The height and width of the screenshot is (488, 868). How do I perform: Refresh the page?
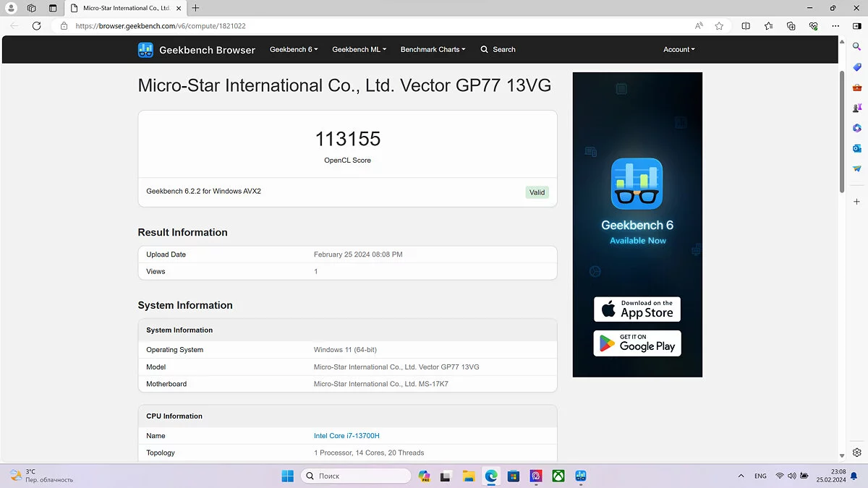[x=37, y=25]
